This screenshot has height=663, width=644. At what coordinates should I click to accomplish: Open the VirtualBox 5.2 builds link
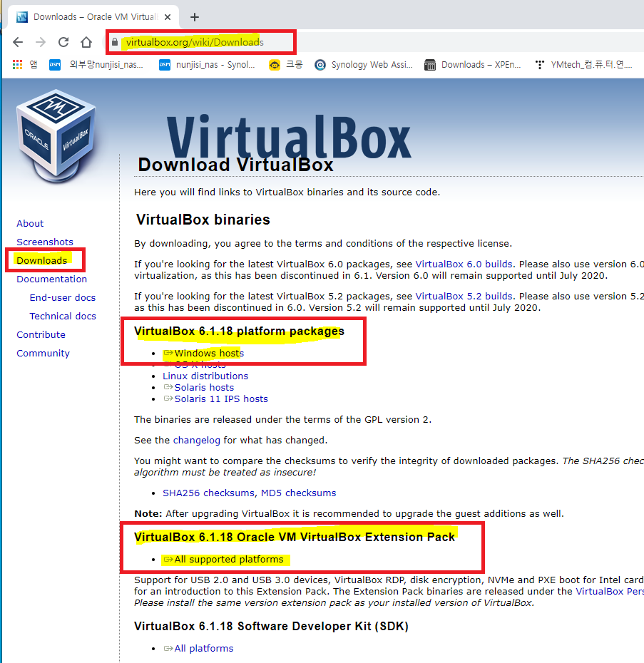(464, 297)
